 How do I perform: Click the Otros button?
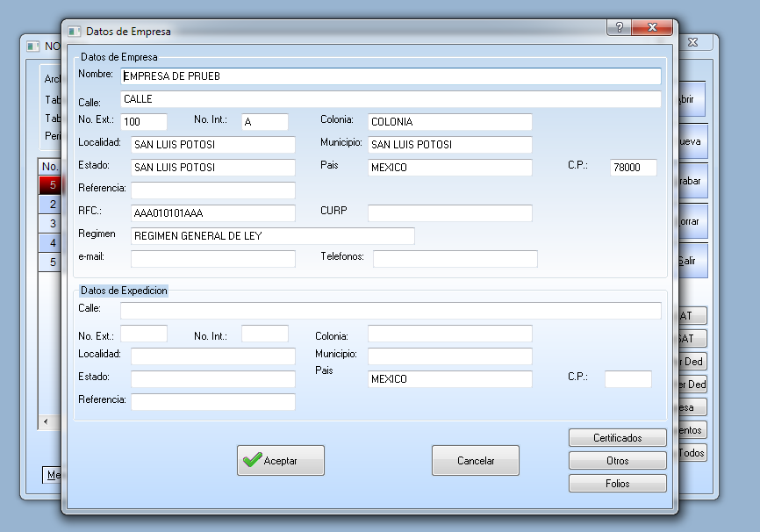(617, 460)
